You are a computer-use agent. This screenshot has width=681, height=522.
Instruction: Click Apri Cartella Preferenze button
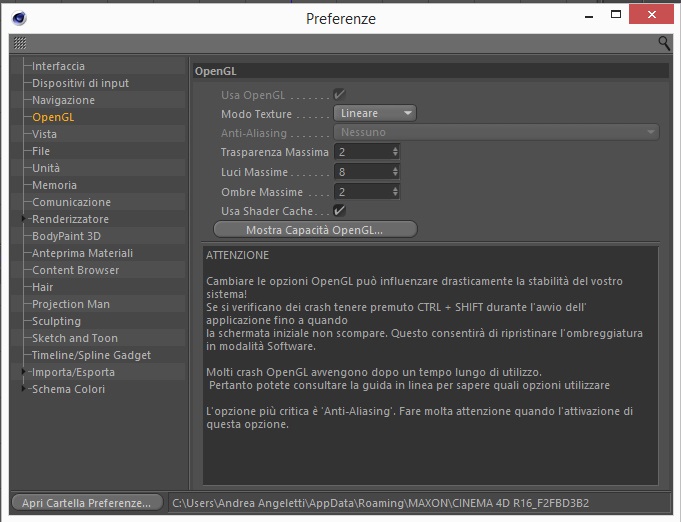tap(87, 503)
